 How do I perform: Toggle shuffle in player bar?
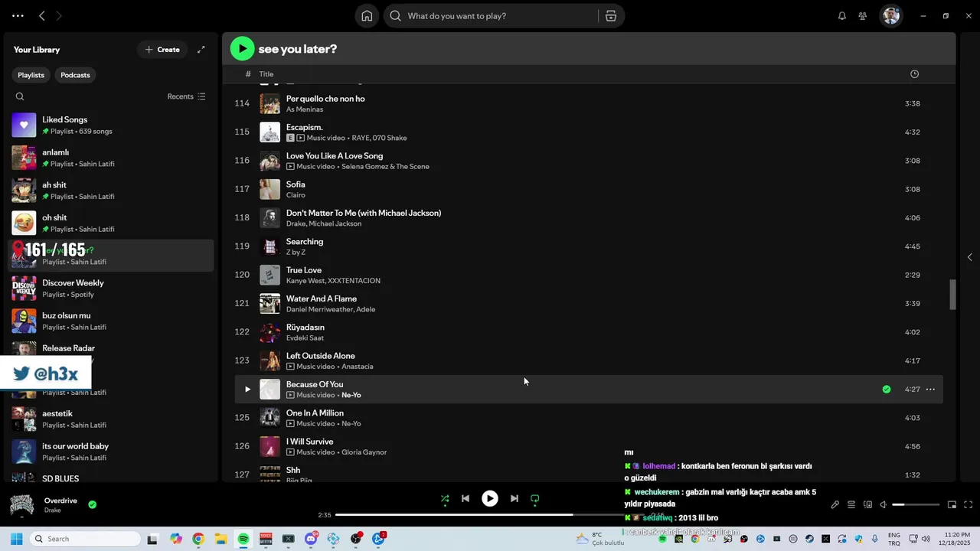point(445,499)
